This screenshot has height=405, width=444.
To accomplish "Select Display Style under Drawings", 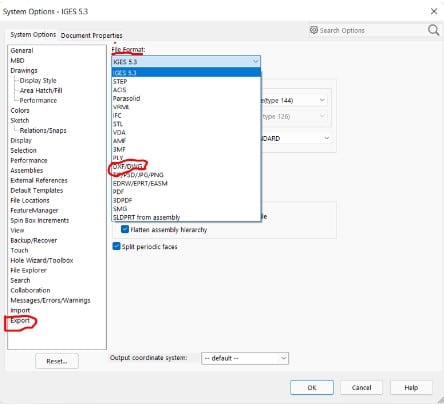I will (38, 81).
